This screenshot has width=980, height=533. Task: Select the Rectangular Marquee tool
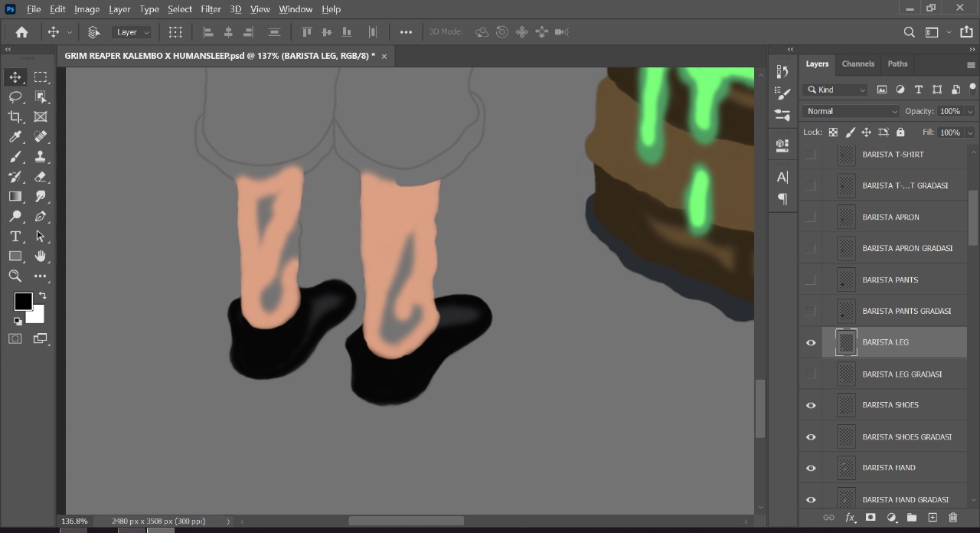[41, 77]
